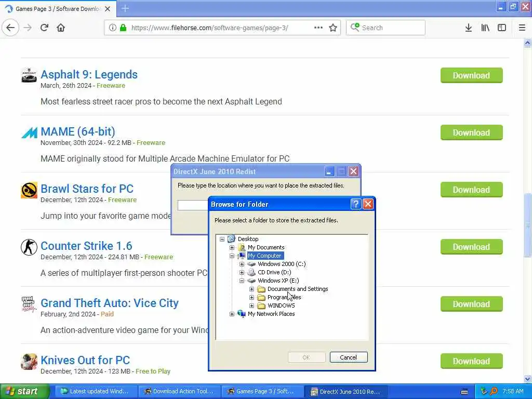This screenshot has height=399, width=532.
Task: Expand Windows 2000 (C:) drive
Action: click(242, 264)
